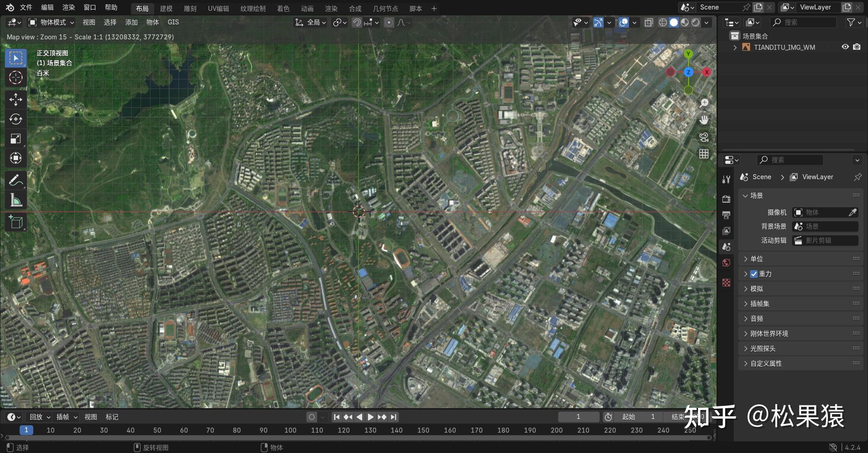Enable snapping with the magnet icon
This screenshot has height=453, width=868.
[x=357, y=22]
